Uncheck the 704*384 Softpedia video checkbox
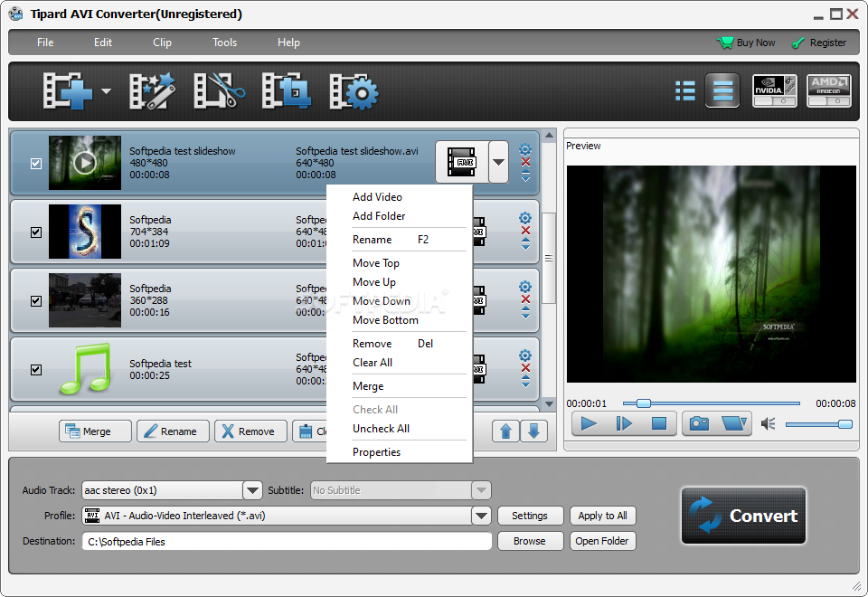 pyautogui.click(x=36, y=232)
